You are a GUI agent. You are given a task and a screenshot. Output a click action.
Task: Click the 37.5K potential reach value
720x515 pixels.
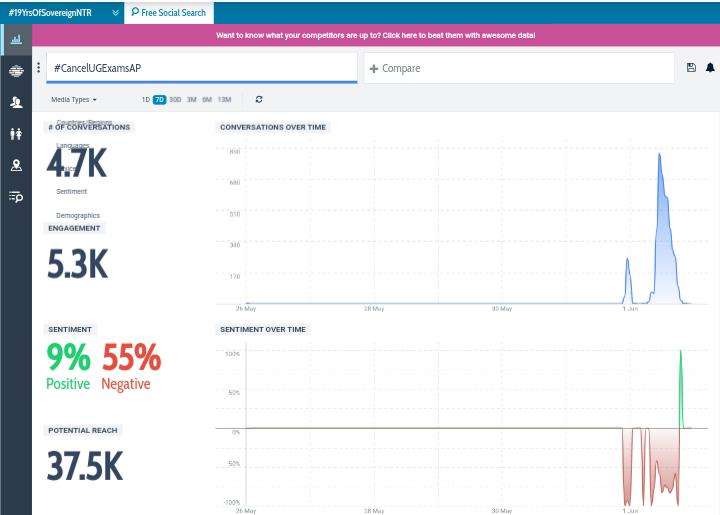point(85,465)
